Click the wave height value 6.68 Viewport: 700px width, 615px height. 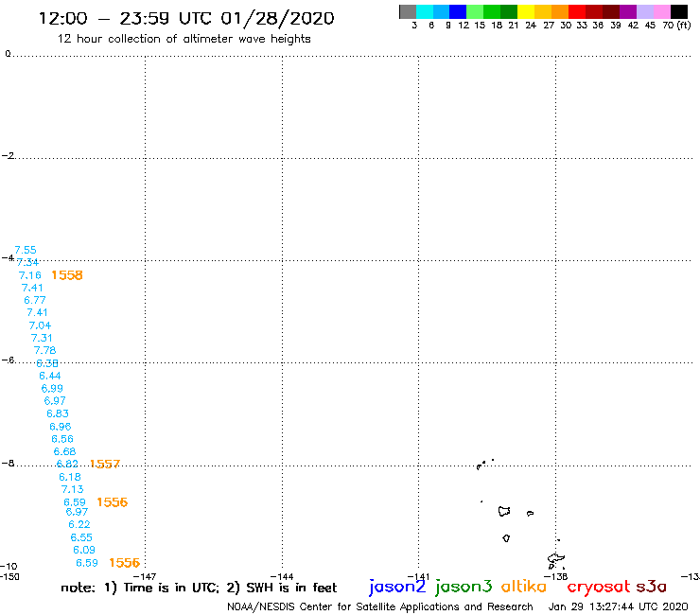click(x=64, y=451)
